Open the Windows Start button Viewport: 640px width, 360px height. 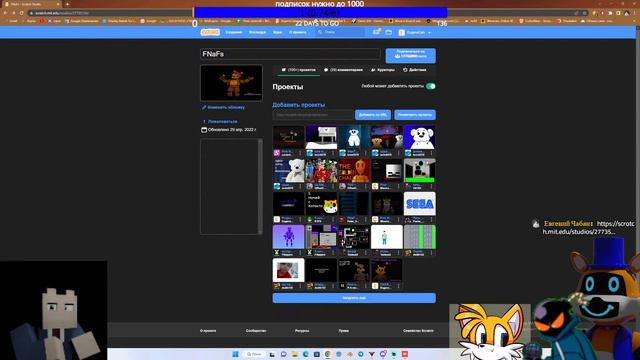(x=236, y=354)
